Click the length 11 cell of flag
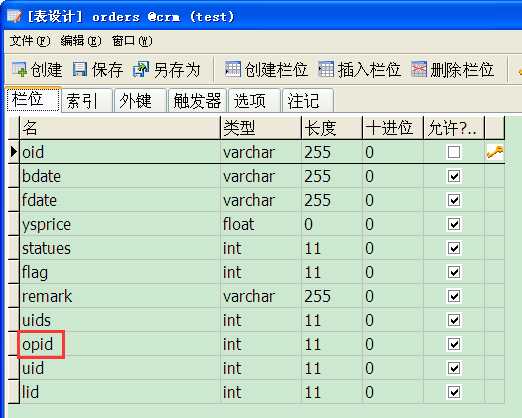 pos(332,272)
